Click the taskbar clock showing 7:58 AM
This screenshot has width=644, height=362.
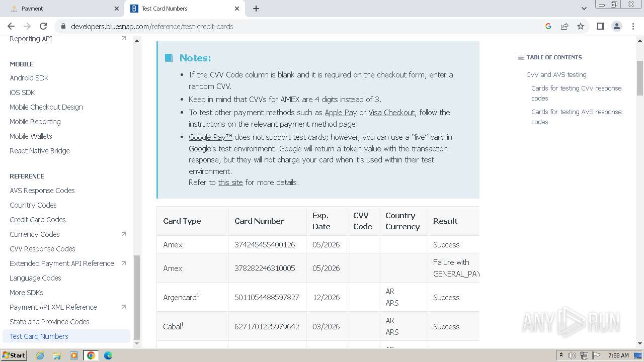(x=618, y=355)
